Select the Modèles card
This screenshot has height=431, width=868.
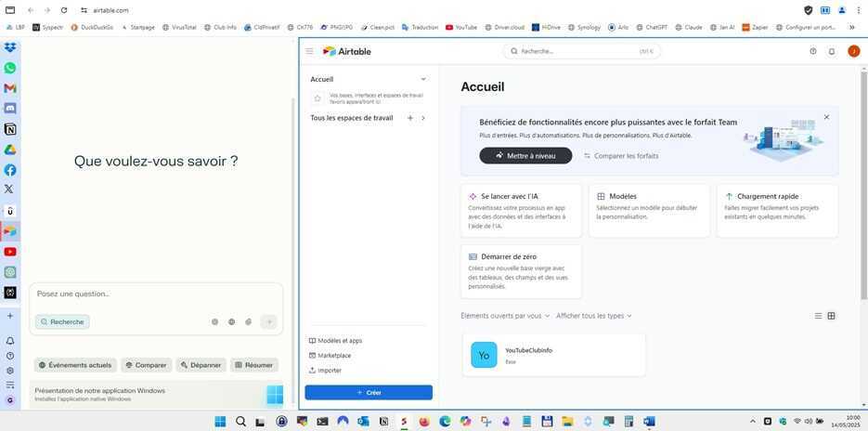tap(649, 211)
